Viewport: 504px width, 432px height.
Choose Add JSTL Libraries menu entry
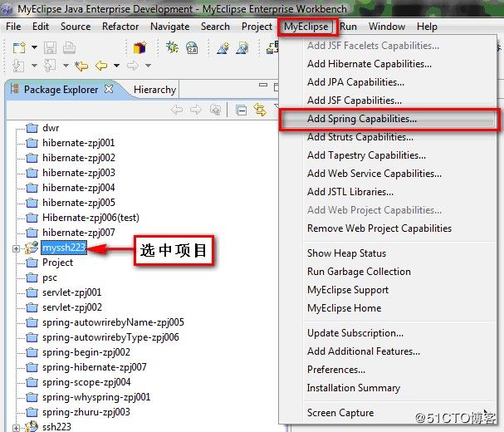[388, 192]
